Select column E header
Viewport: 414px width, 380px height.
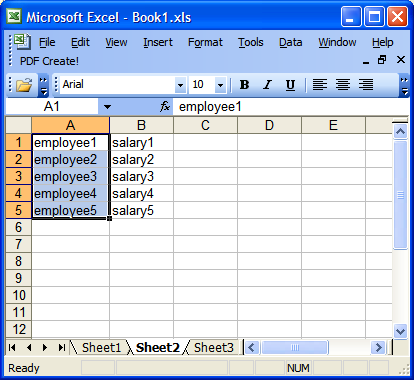click(333, 125)
